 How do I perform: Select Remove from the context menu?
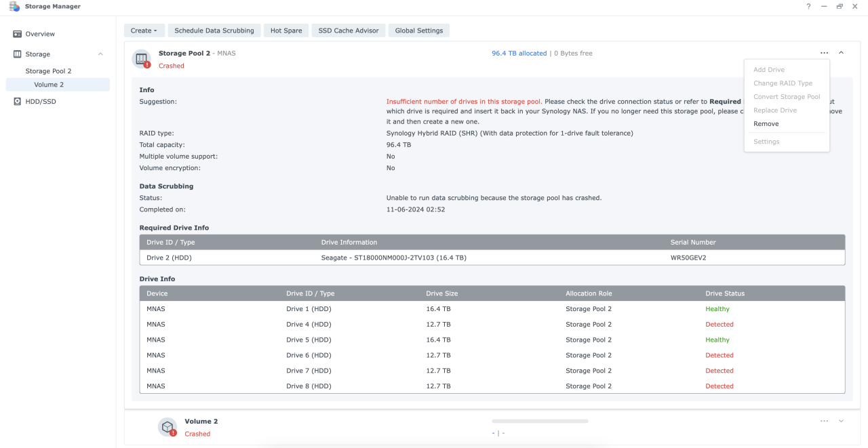766,124
